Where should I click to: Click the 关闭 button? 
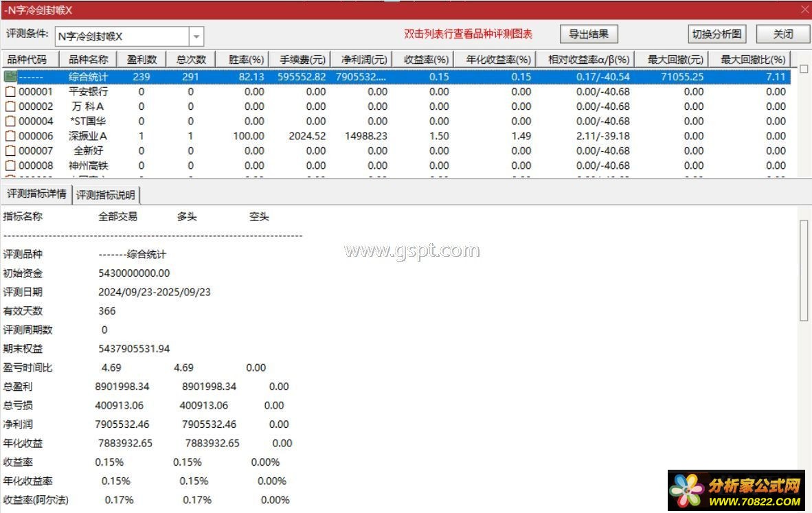pos(782,34)
